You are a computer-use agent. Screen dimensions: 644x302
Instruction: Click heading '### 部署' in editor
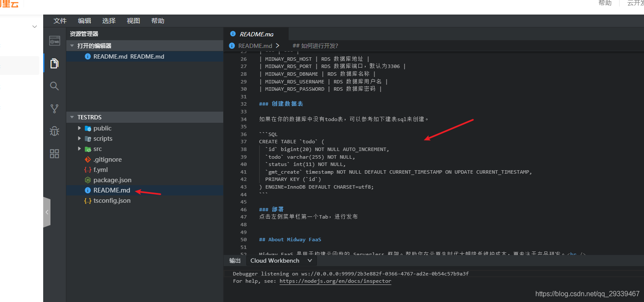tap(271, 210)
